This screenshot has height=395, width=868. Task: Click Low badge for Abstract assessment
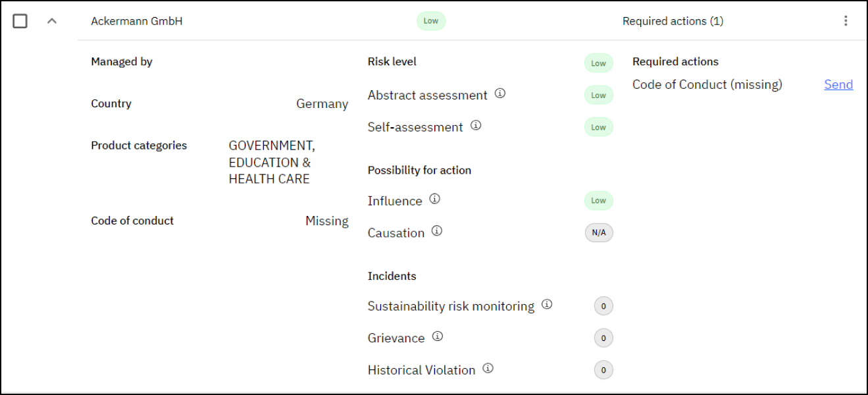(598, 95)
